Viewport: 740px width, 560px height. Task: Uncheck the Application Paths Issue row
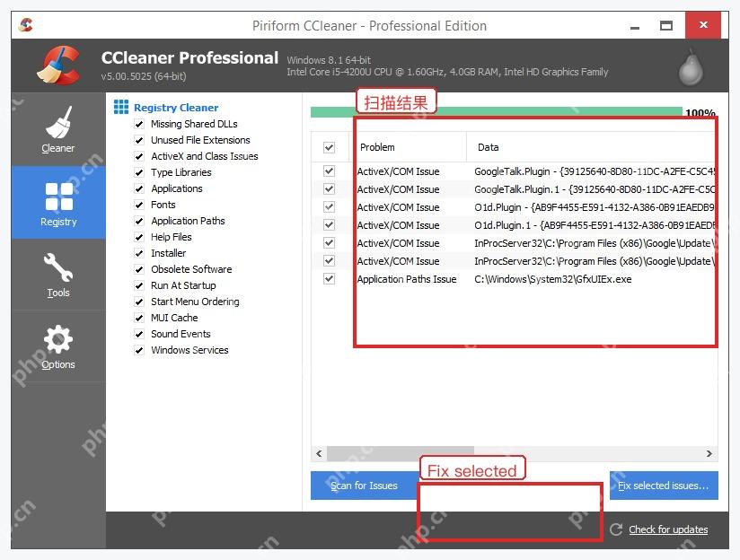(329, 279)
